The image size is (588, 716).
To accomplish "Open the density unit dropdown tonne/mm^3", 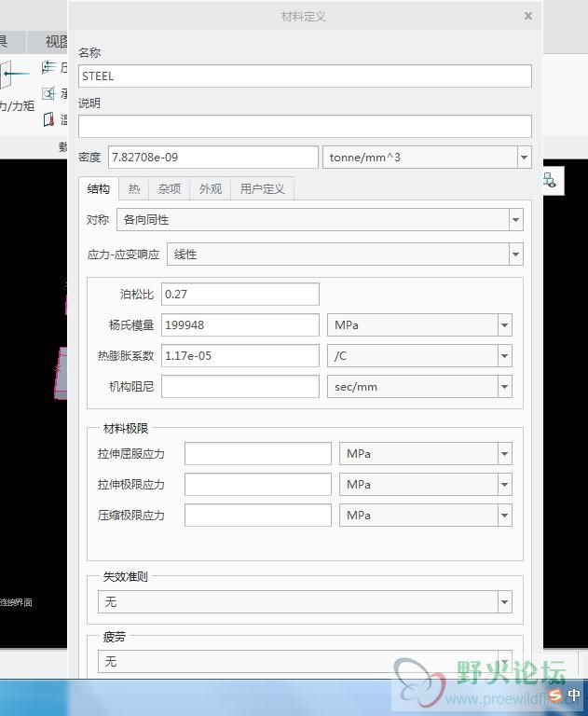I will coord(524,157).
